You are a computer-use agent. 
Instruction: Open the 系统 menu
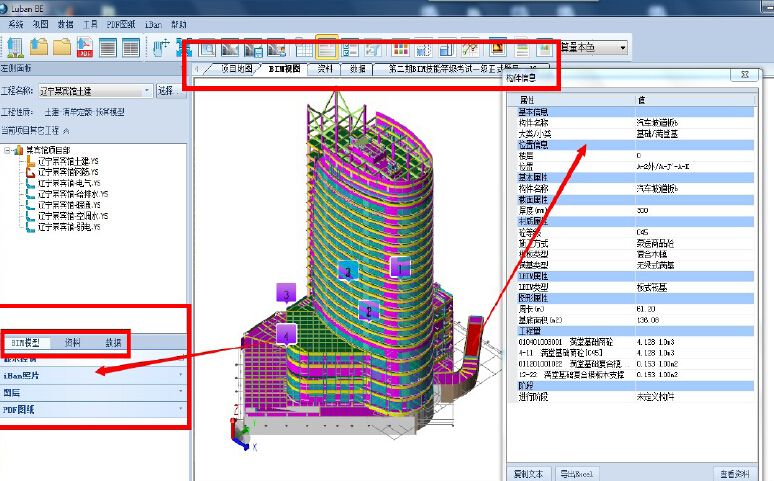[x=16, y=24]
